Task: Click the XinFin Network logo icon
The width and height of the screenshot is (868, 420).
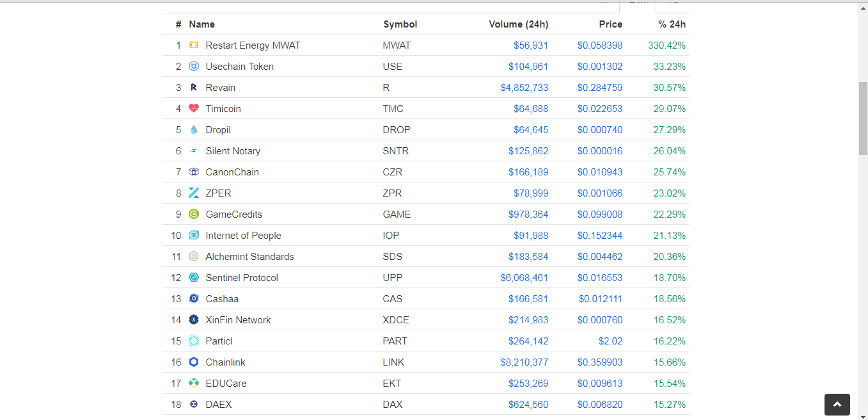Action: [x=194, y=320]
